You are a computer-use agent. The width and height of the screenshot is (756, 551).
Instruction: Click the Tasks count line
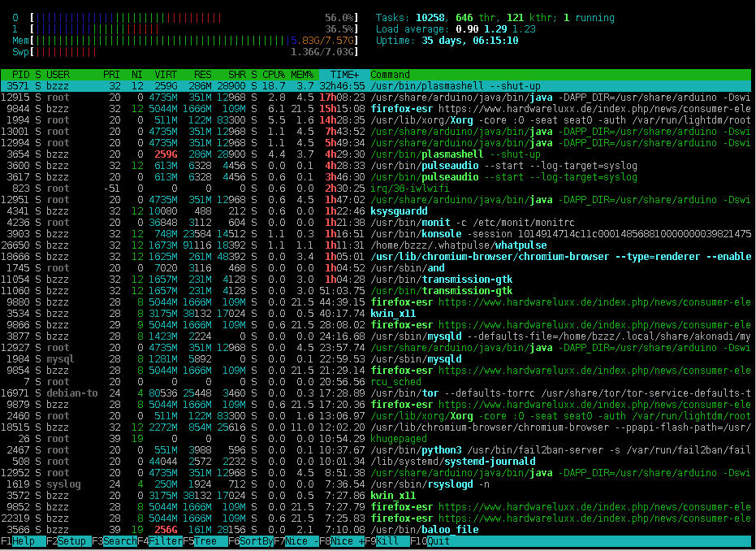pos(495,18)
